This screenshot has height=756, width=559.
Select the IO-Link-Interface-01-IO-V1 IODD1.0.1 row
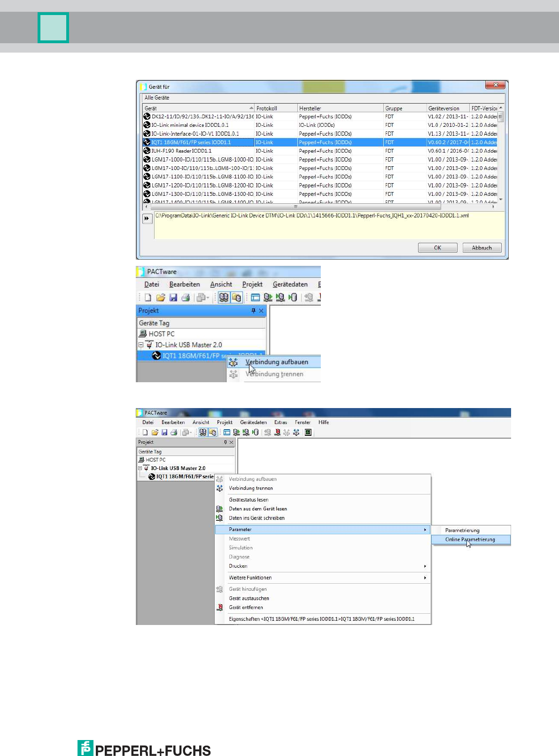[320, 134]
